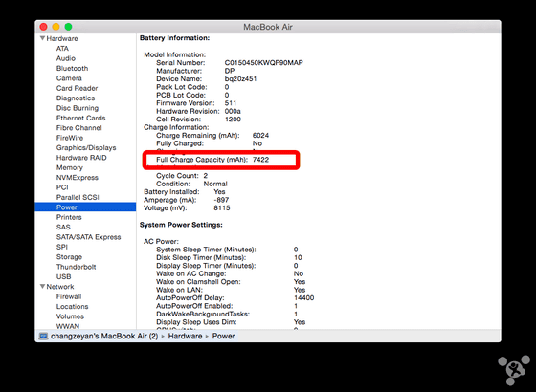This screenshot has height=392, width=536.
Task: Click the Condition value Normal
Action: click(215, 184)
